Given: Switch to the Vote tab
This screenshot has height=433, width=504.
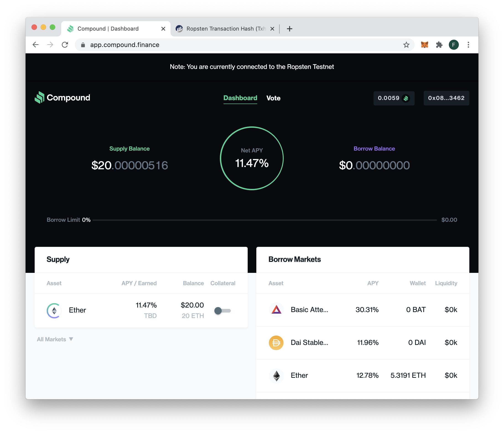Looking at the screenshot, I should click(x=273, y=98).
